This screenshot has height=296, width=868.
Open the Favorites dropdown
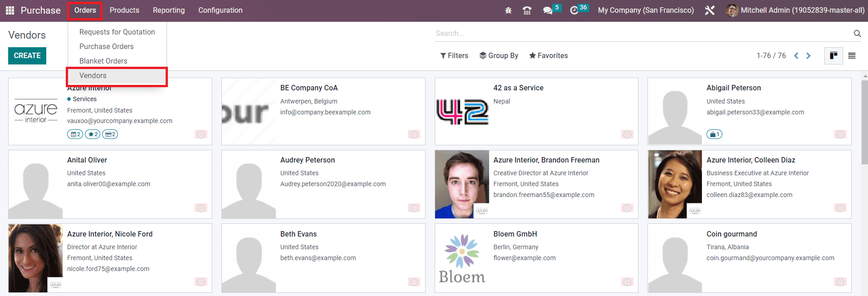pos(548,55)
